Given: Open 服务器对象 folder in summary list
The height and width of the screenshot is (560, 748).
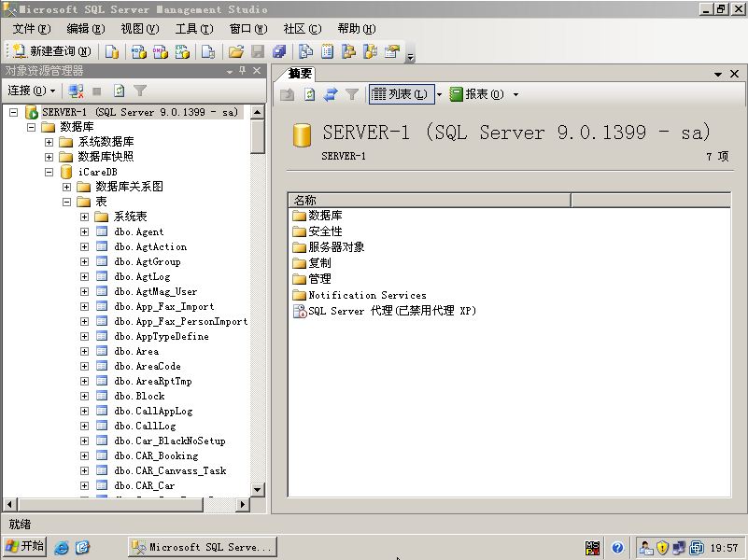Looking at the screenshot, I should (x=337, y=247).
